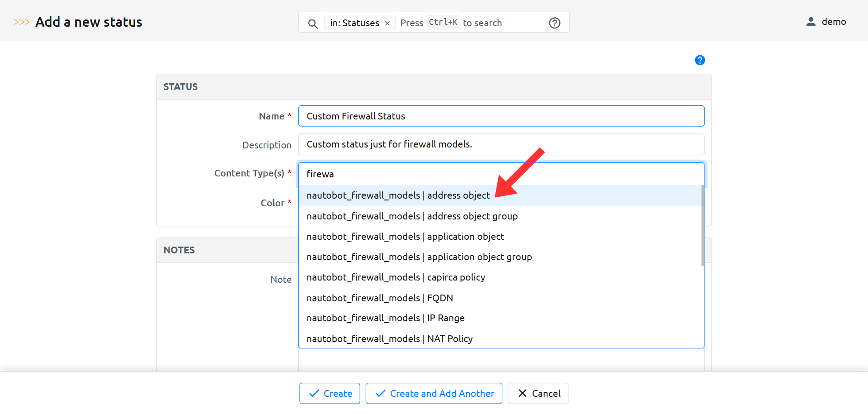
Task: Pick 'IP Range' from dropdown list
Action: [x=385, y=318]
